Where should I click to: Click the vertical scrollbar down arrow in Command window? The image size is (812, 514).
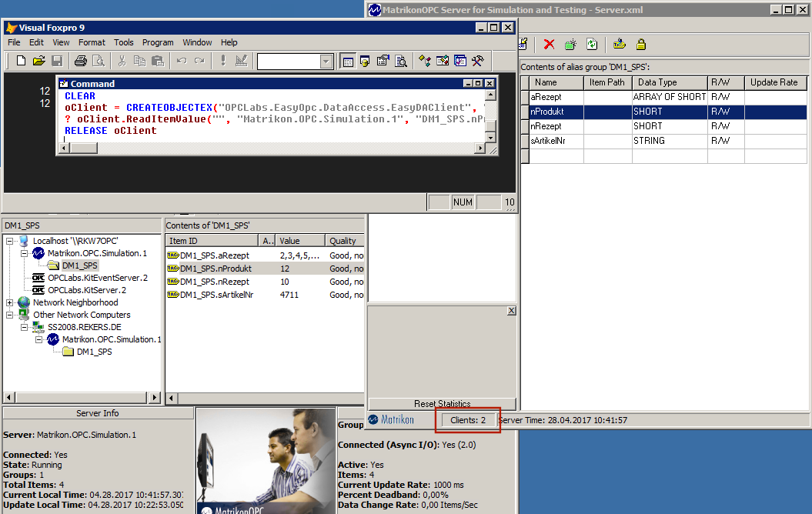(490, 138)
